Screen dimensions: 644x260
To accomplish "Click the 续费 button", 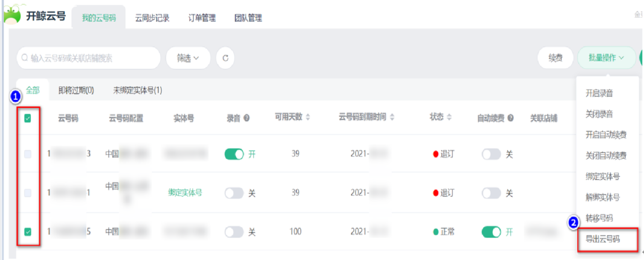I will pyautogui.click(x=555, y=58).
